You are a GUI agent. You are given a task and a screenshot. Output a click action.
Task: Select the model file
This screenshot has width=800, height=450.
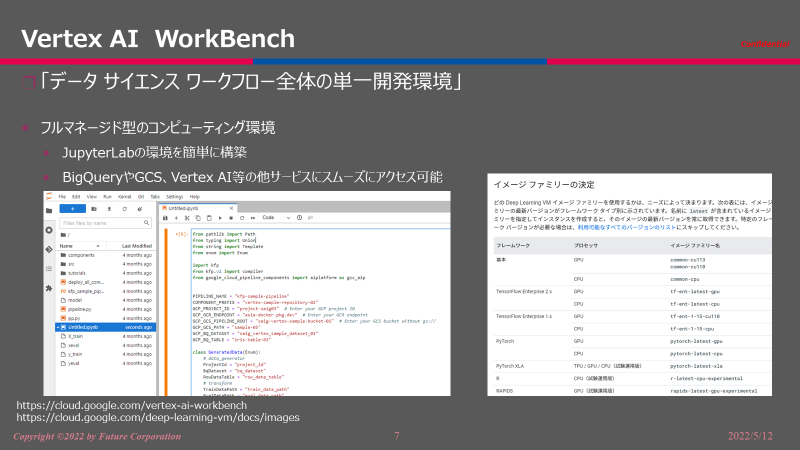coord(106,300)
